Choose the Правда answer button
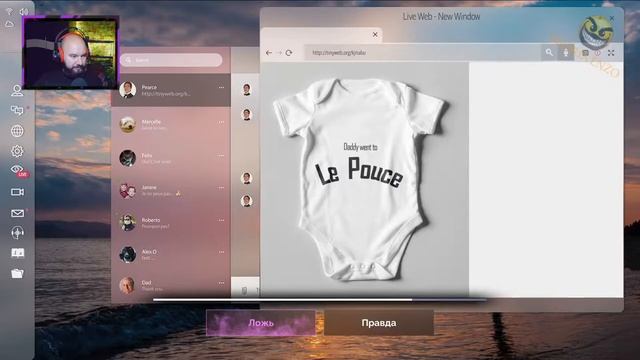The width and height of the screenshot is (640, 360). pyautogui.click(x=379, y=322)
